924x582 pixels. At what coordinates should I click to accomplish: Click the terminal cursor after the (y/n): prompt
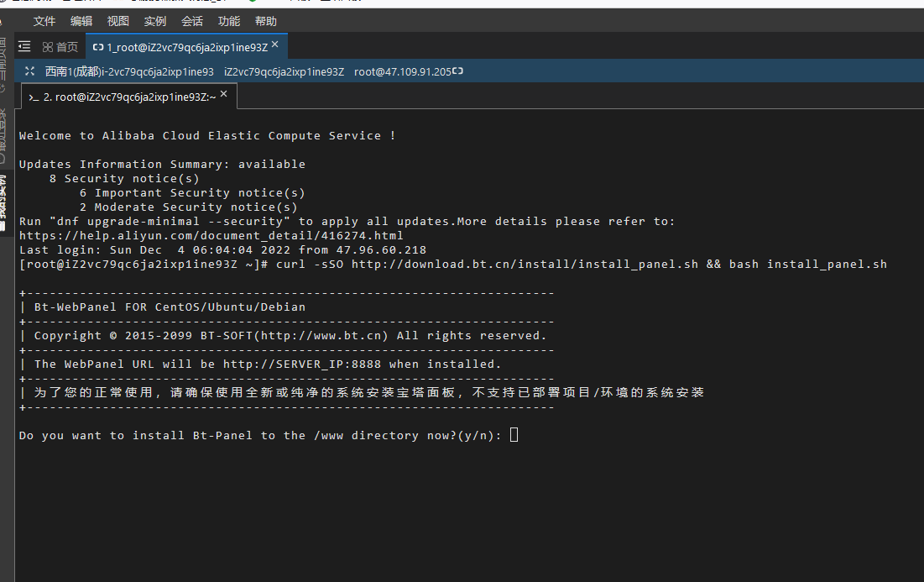tap(514, 435)
